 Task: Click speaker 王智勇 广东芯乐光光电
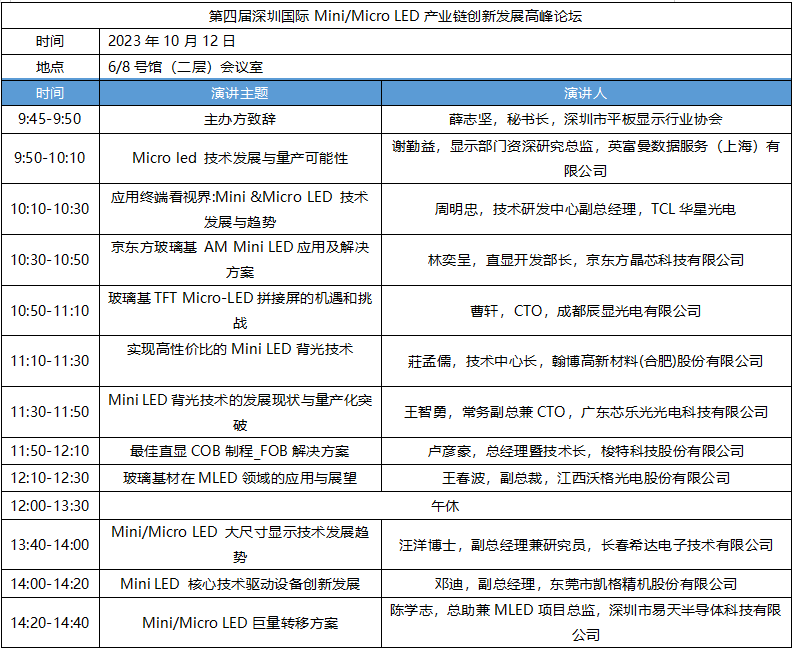pyautogui.click(x=586, y=412)
